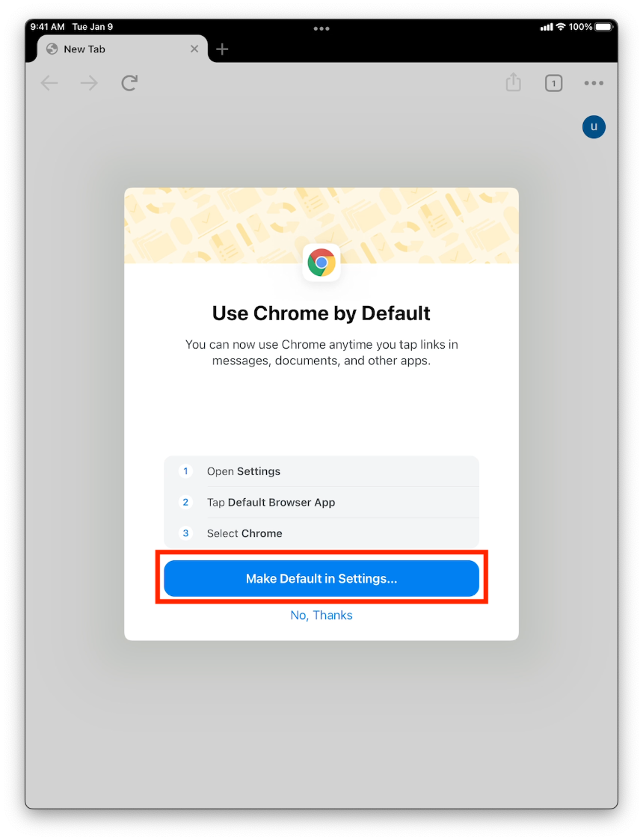643x840 pixels.
Task: Tap the 9:41 AM clock in status bar
Action: pyautogui.click(x=47, y=27)
